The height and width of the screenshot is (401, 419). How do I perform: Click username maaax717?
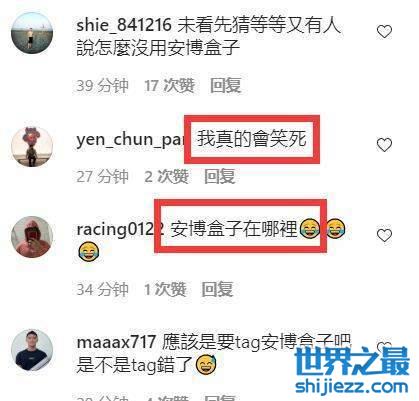click(116, 342)
